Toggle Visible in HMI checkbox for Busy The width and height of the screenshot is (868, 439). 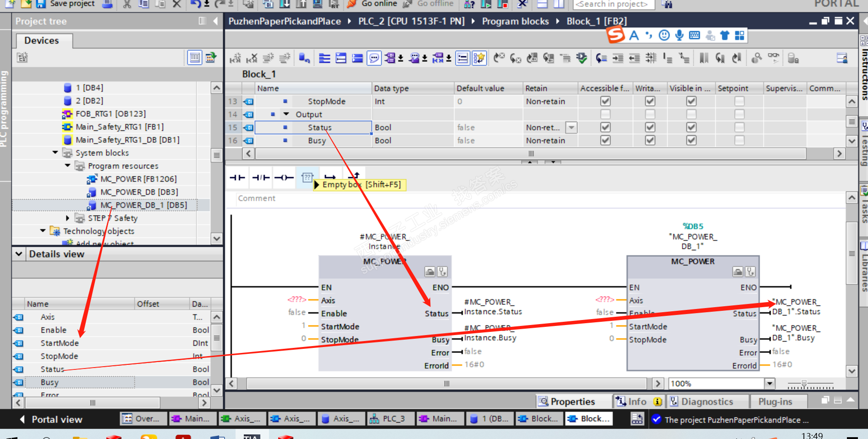[692, 141]
